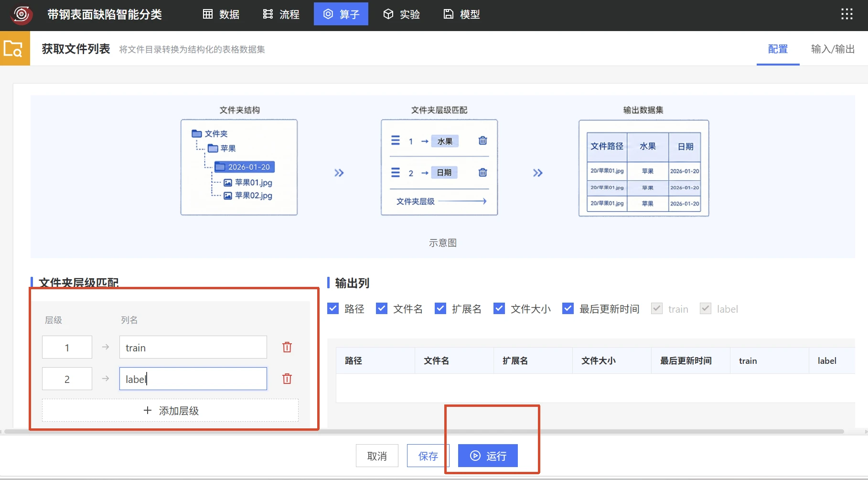Click the level 2 number field
Screen dimensions: 868x480
[67, 379]
